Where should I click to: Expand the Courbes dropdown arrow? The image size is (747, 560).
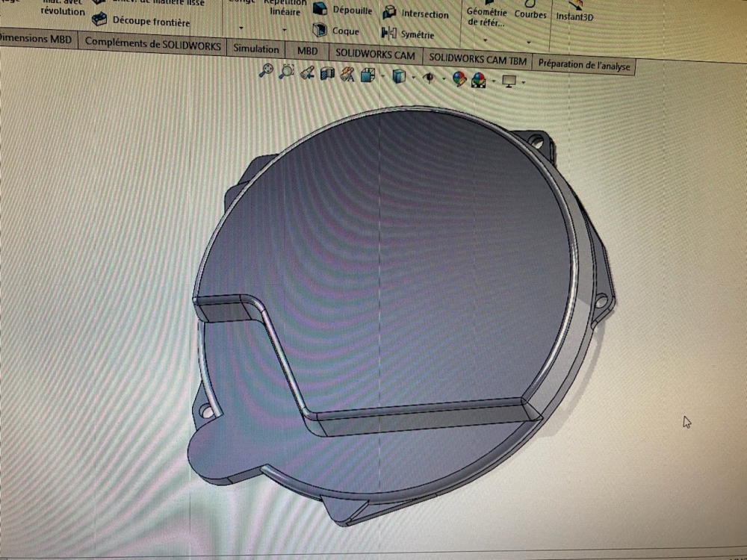click(529, 42)
